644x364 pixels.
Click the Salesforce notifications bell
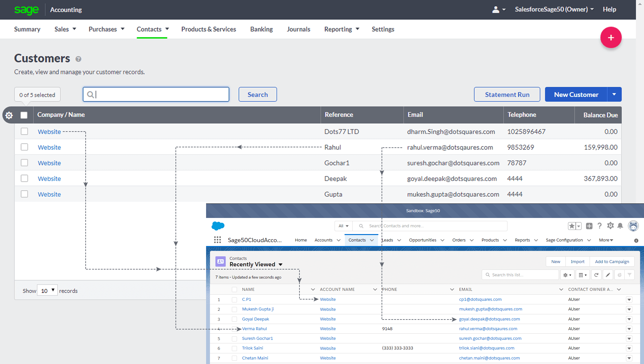(620, 226)
